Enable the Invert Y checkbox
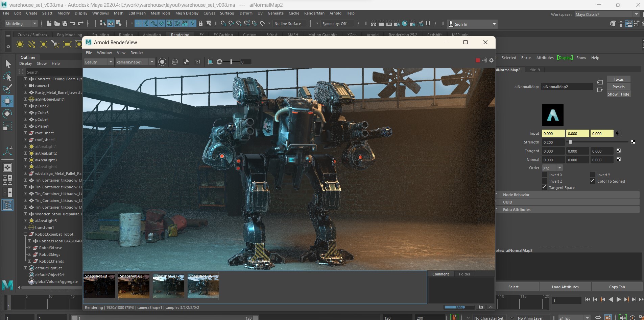This screenshot has height=320, width=644. [593, 175]
